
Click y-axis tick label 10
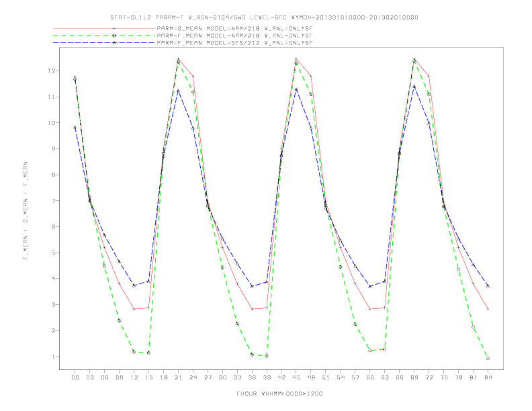51,122
